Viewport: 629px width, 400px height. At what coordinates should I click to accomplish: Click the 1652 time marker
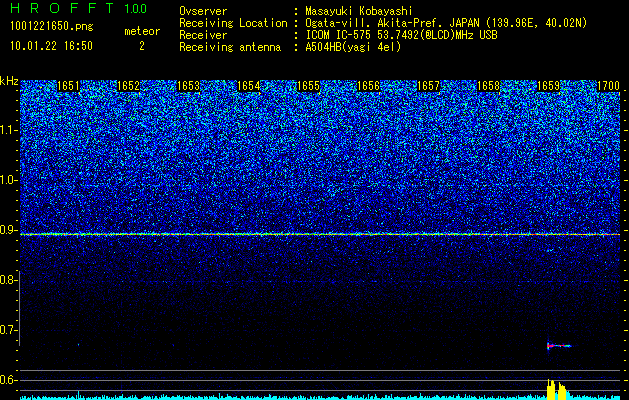point(128,86)
